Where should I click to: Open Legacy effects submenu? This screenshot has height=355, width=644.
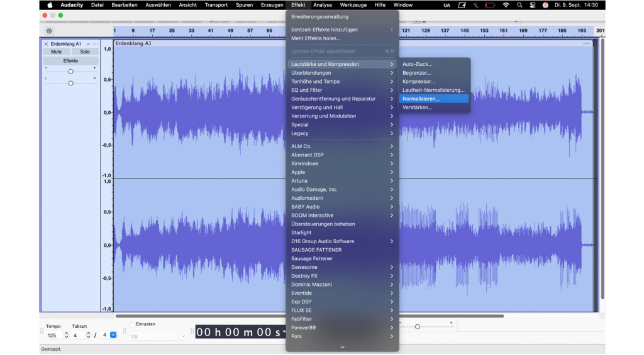point(341,133)
